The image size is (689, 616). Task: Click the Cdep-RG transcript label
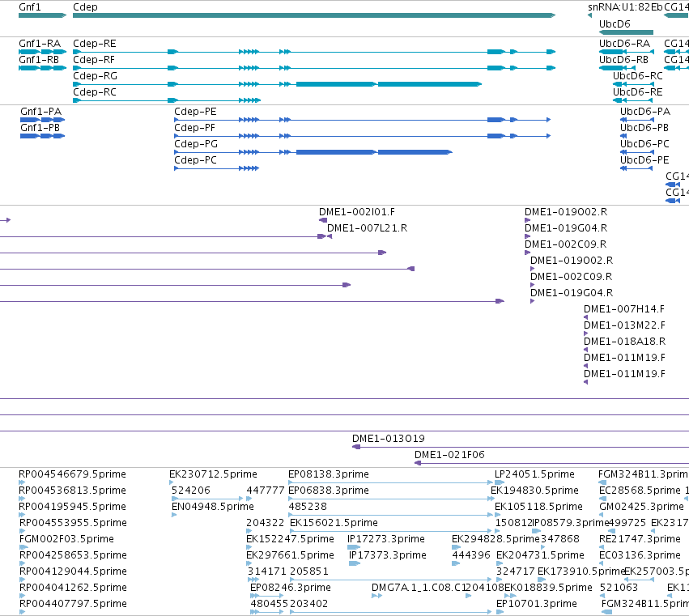pyautogui.click(x=95, y=76)
